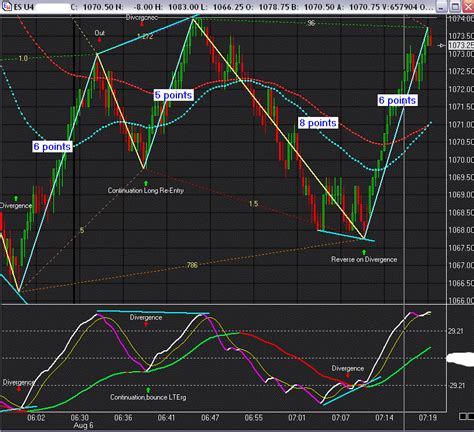Click the 1.5 Fibonacci level label
Screen dimensions: 474x432
pyautogui.click(x=254, y=204)
